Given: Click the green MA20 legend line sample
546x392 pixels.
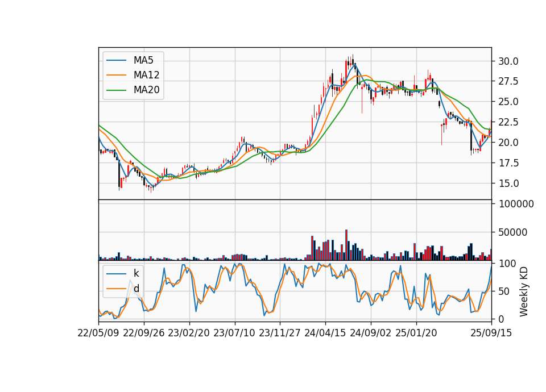Looking at the screenshot, I should tap(116, 90).
